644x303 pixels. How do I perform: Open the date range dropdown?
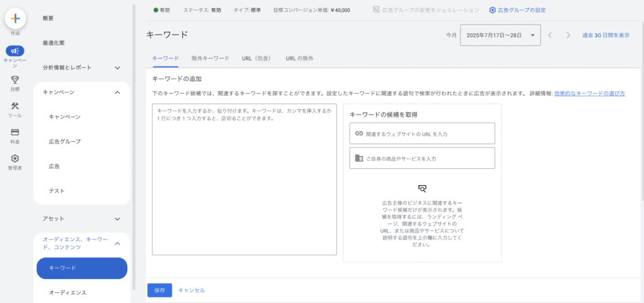501,35
